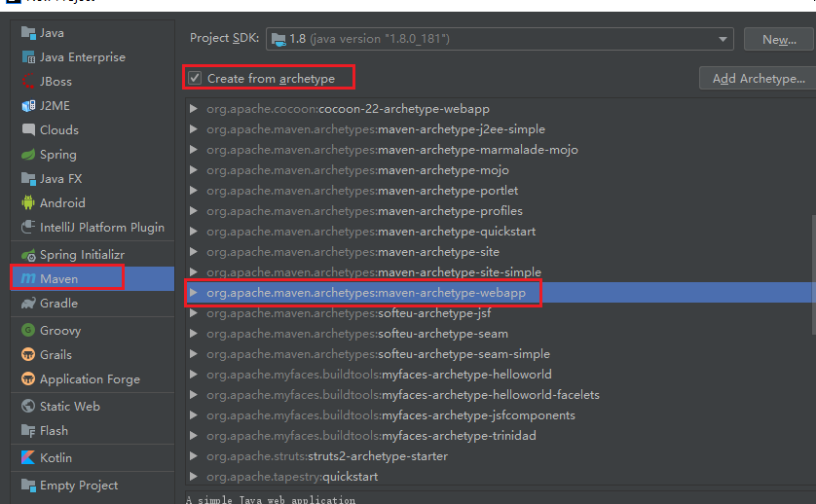Expand cocoon-22-archetype-webapp node
816x504 pixels.
pos(193,109)
